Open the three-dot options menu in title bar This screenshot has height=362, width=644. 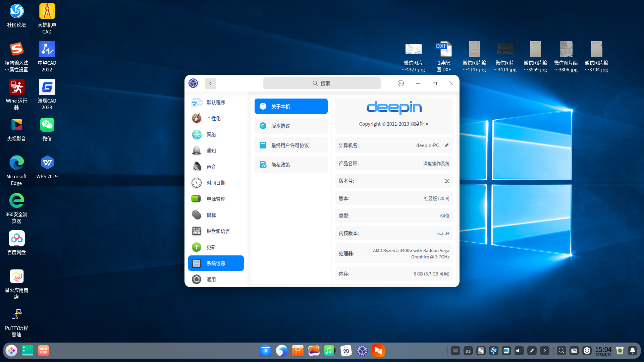tap(401, 83)
